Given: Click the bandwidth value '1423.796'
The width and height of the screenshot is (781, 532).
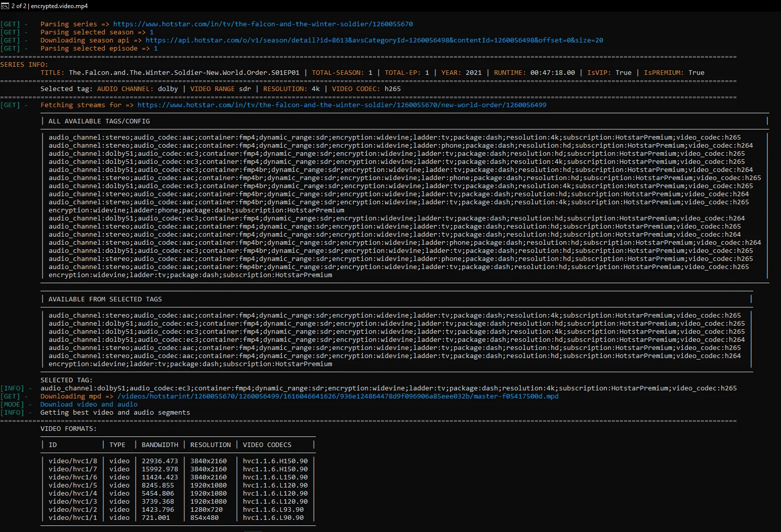Looking at the screenshot, I should pyautogui.click(x=158, y=510).
